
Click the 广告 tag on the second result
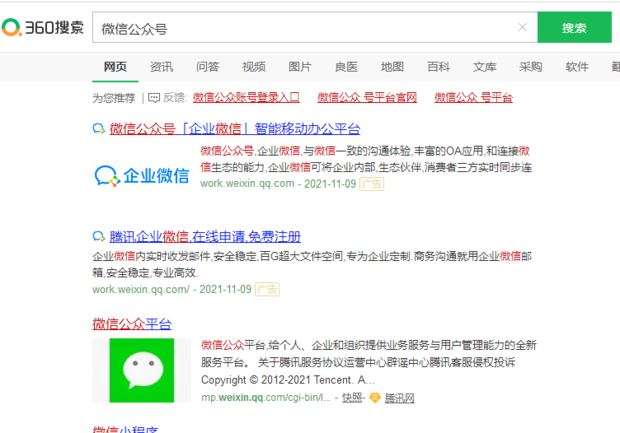point(267,289)
